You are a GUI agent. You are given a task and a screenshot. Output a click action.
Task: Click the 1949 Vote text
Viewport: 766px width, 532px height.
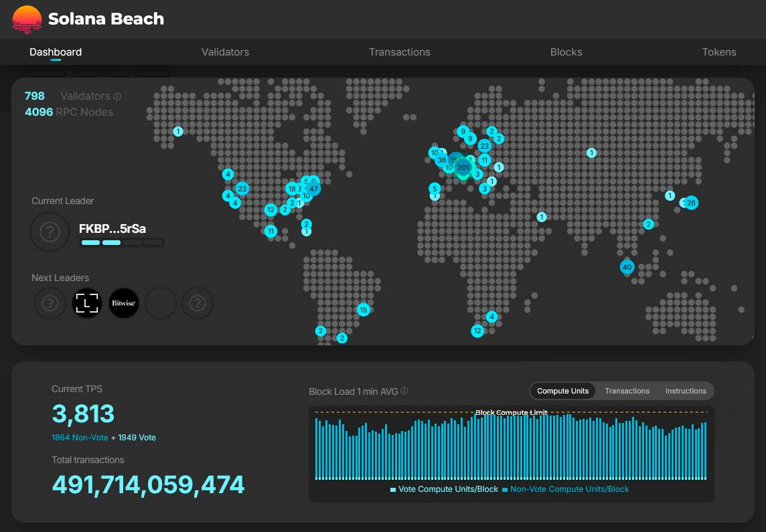tap(137, 438)
